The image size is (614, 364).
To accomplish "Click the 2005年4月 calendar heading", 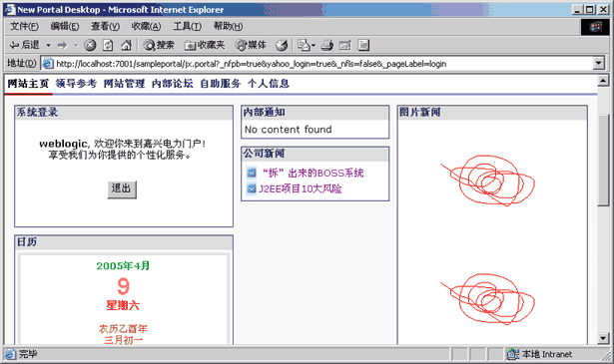I will 124,266.
